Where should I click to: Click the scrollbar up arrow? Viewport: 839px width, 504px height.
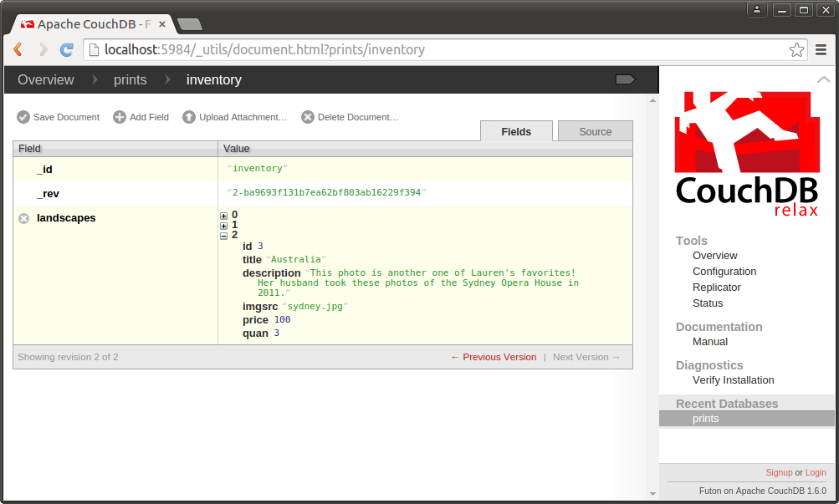(652, 100)
